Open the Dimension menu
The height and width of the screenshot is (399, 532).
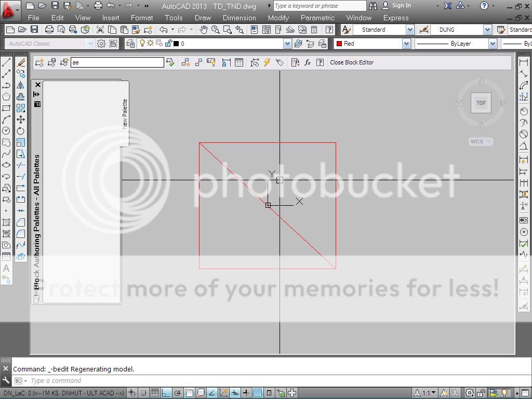pos(239,18)
